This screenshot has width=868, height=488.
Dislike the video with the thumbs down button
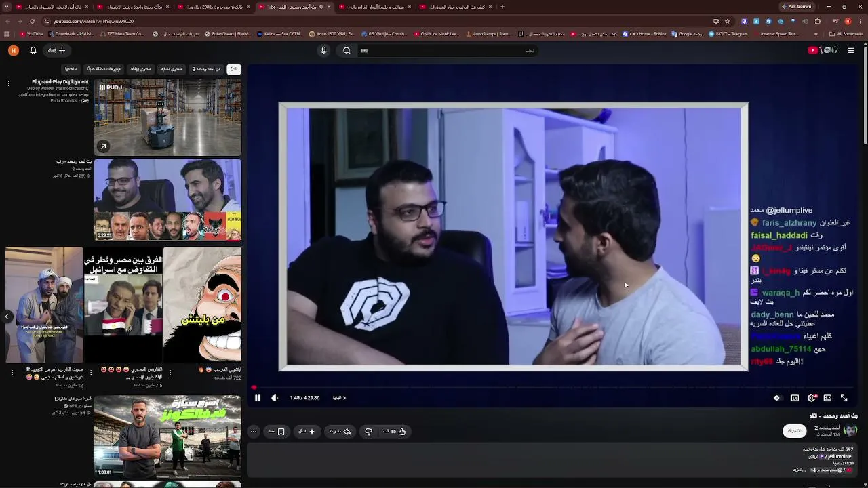tap(368, 431)
